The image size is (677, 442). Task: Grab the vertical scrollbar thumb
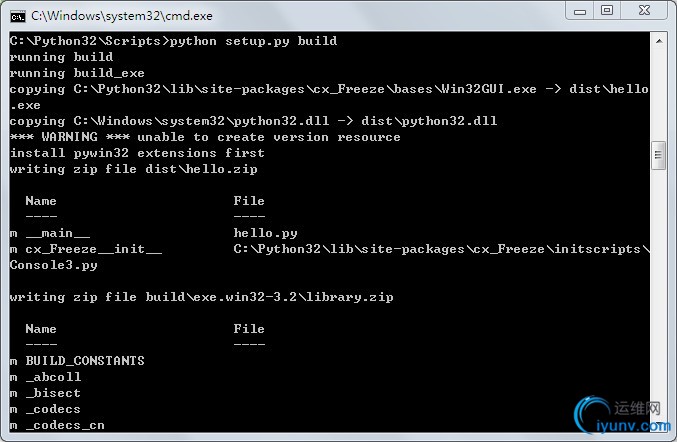(658, 155)
